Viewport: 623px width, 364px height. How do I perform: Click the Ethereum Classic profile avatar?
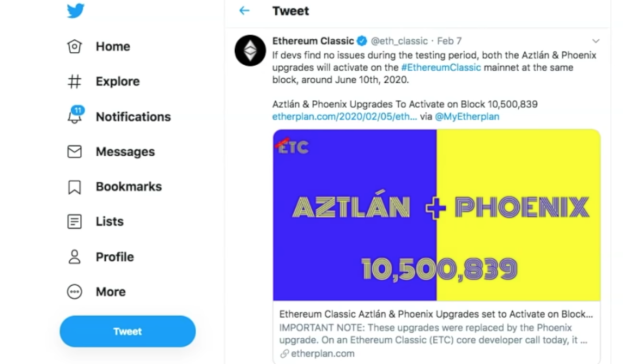(x=250, y=50)
